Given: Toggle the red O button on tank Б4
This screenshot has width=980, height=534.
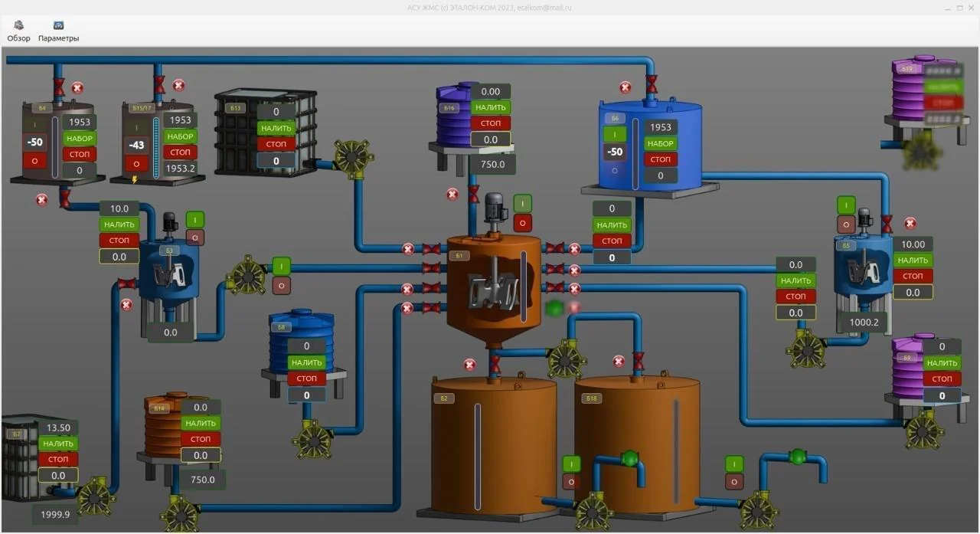Looking at the screenshot, I should (34, 160).
